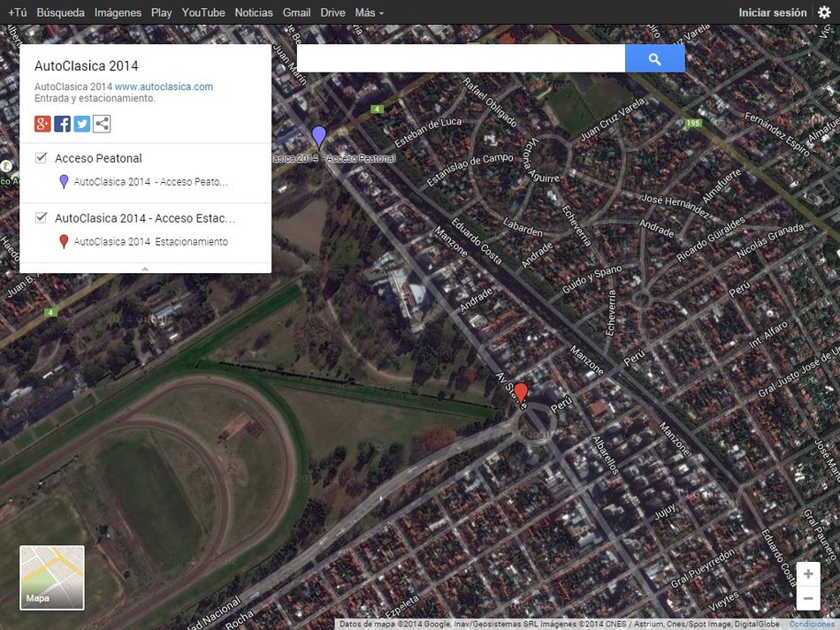Click route 195 shield marker
This screenshot has width=840, height=630.
tap(693, 123)
